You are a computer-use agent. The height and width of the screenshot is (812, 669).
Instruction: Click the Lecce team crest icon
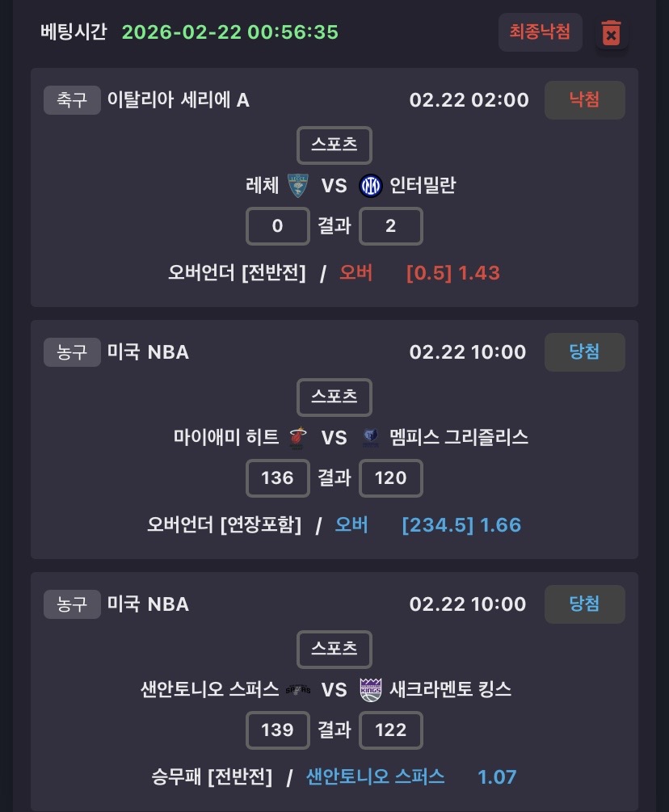[x=297, y=186]
